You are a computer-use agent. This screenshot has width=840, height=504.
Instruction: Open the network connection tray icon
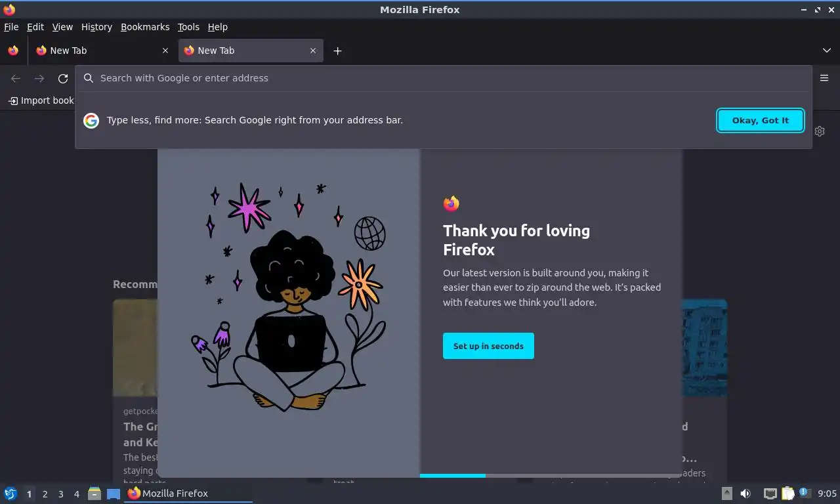[x=770, y=493]
